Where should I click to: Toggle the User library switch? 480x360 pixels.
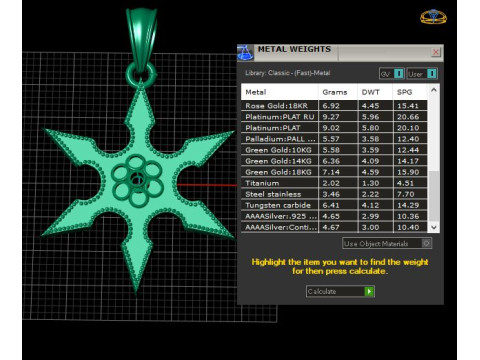coord(422,74)
